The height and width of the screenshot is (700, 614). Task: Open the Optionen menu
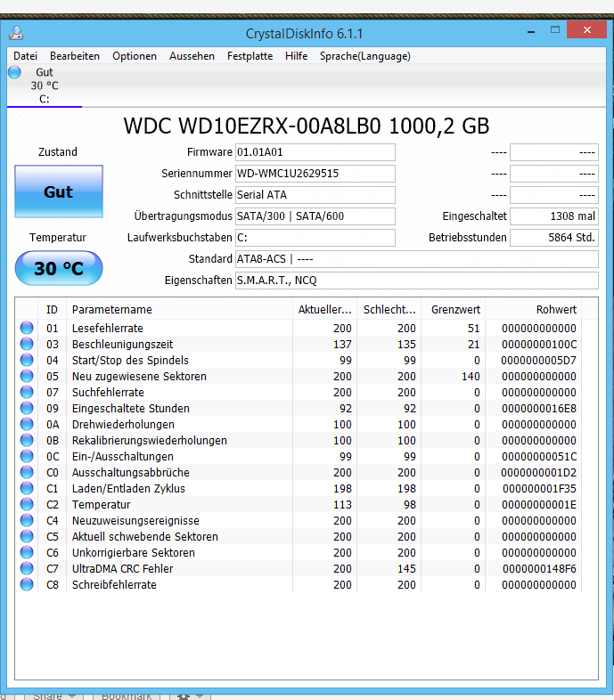click(135, 56)
